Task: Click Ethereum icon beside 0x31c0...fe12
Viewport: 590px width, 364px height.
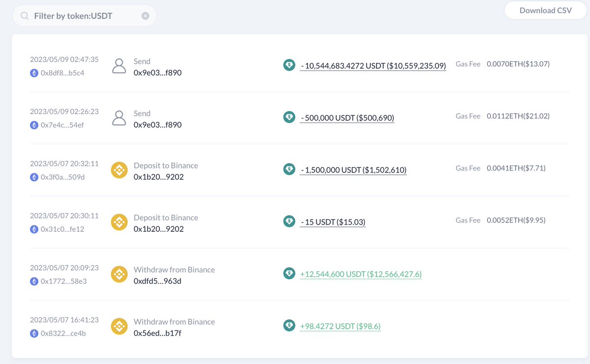Action: (x=34, y=229)
